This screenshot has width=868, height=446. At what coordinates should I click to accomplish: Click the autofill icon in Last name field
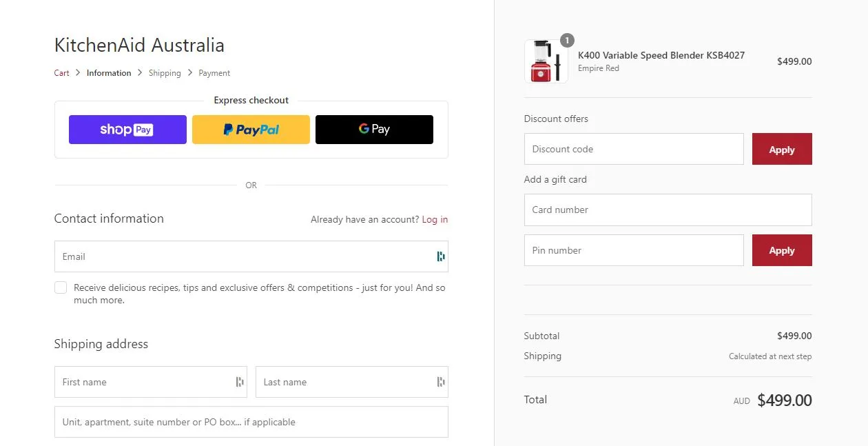point(440,381)
